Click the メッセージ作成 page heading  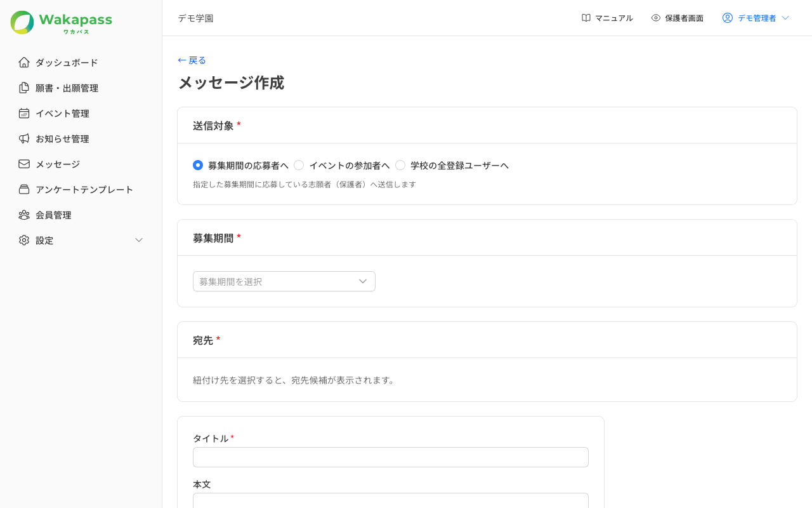click(231, 83)
